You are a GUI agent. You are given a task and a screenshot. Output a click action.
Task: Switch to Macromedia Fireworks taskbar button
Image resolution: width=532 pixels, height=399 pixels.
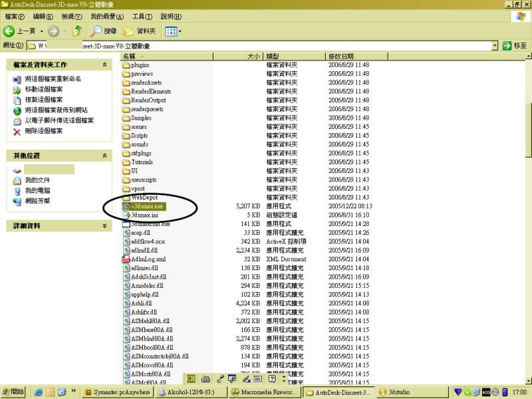(x=265, y=392)
